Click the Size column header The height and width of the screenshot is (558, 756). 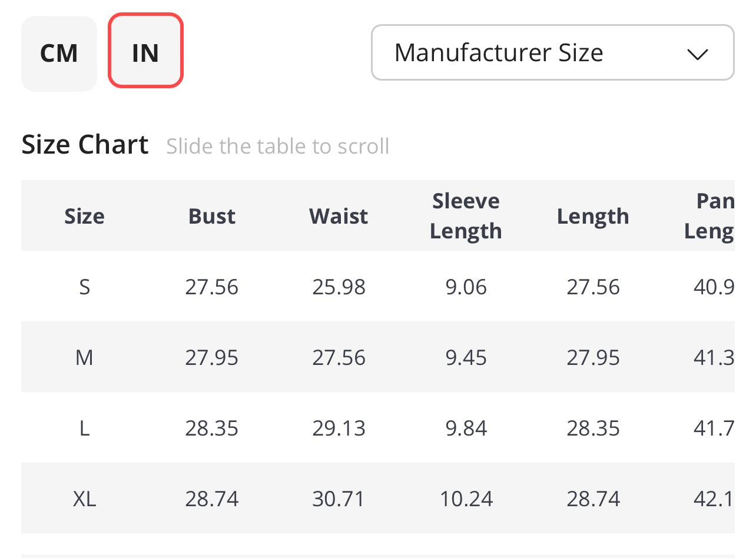[x=84, y=216]
